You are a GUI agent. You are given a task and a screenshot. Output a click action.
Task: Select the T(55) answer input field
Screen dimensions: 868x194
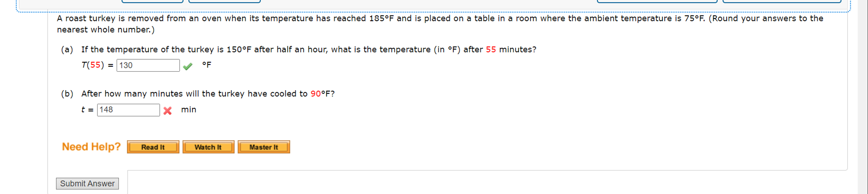click(x=148, y=65)
